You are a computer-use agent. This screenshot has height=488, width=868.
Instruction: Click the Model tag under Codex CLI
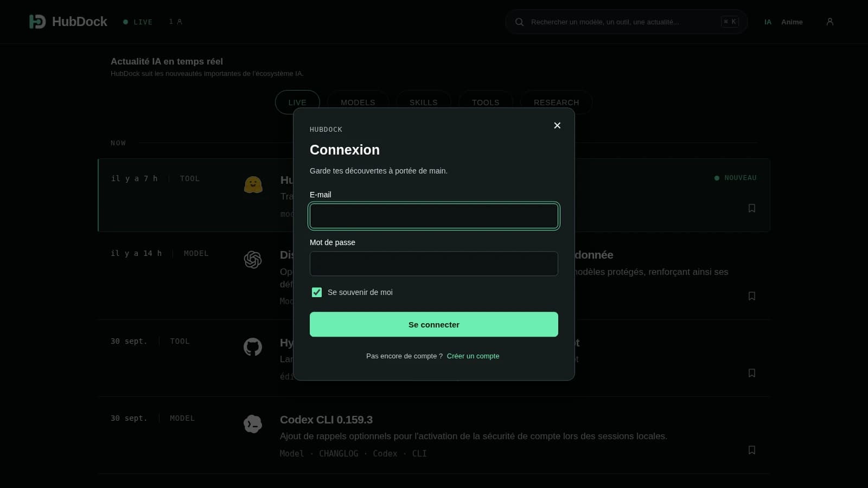tap(292, 453)
